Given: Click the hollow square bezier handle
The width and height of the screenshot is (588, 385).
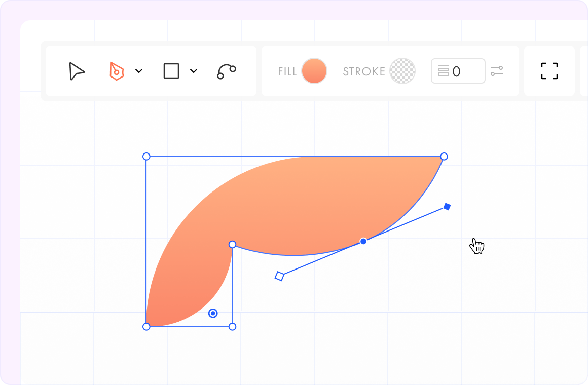Looking at the screenshot, I should coord(279,276).
